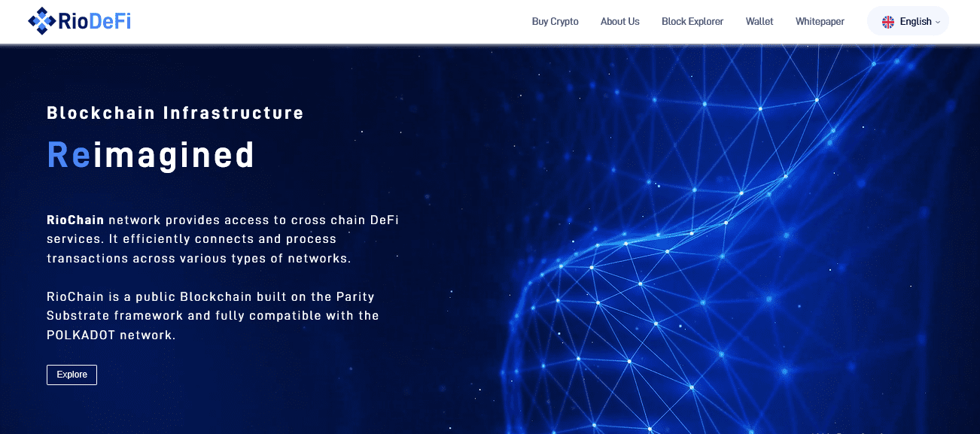Open the Buy Crypto menu item

[x=555, y=22]
